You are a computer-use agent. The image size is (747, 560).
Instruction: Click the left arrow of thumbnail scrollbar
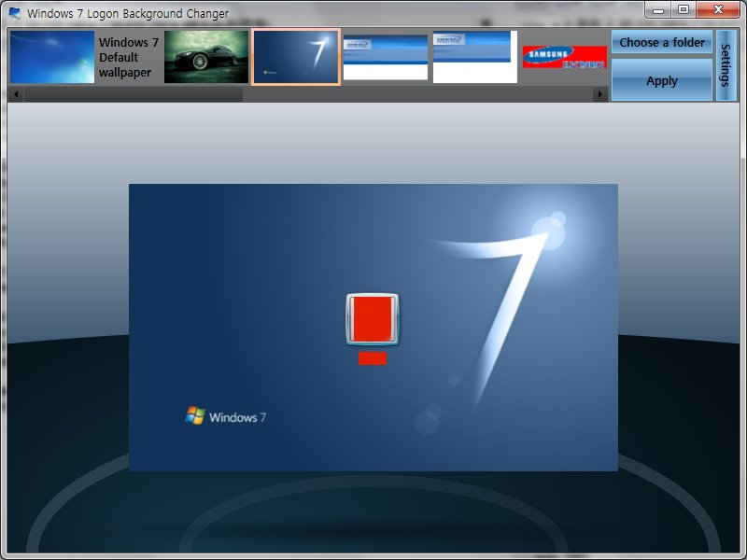[x=16, y=94]
